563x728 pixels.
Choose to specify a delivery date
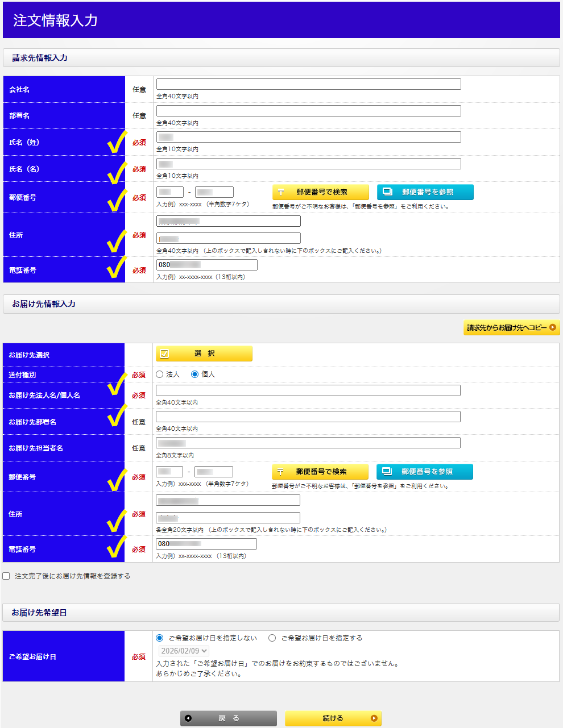(272, 638)
